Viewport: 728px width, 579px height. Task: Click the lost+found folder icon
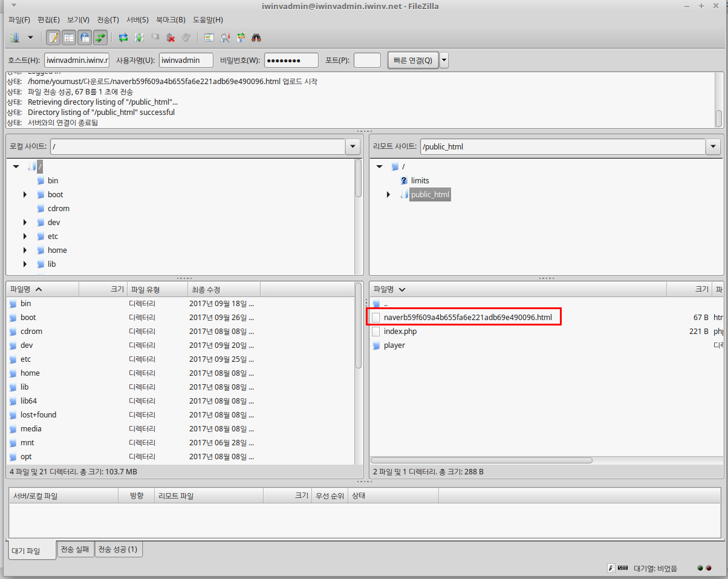pyautogui.click(x=13, y=415)
